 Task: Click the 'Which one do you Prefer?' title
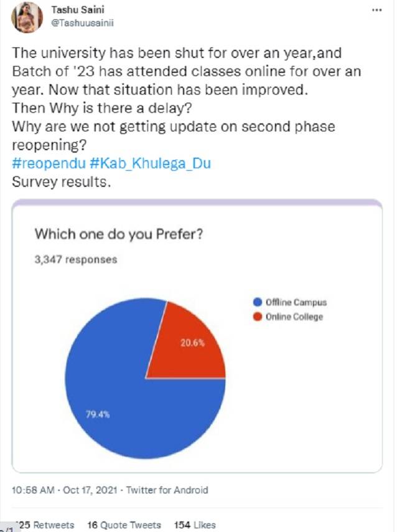[x=119, y=234]
